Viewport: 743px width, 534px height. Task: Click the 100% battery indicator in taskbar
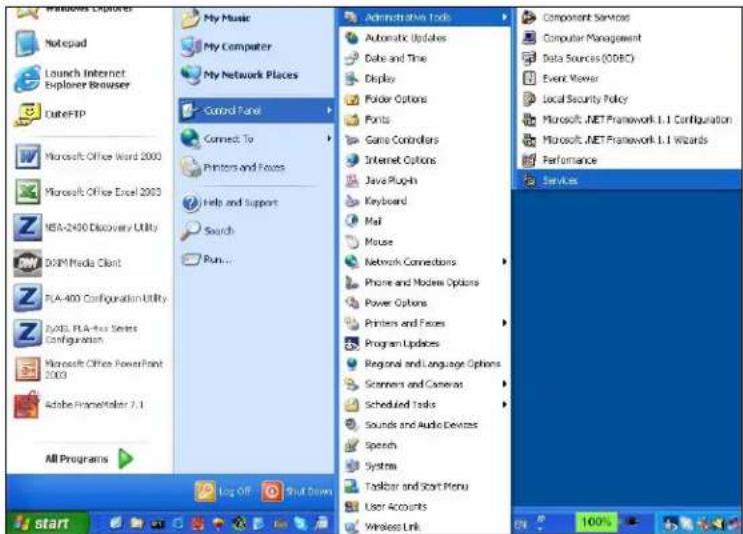click(x=596, y=522)
